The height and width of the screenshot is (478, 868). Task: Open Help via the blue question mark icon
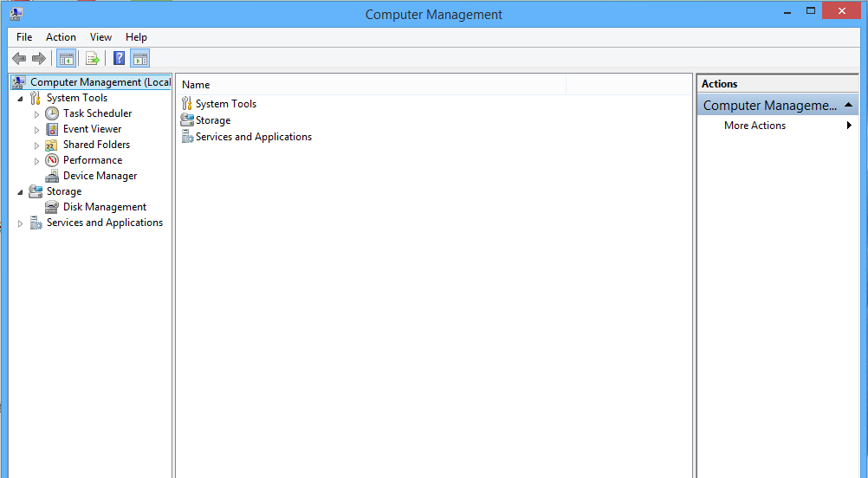pos(120,59)
